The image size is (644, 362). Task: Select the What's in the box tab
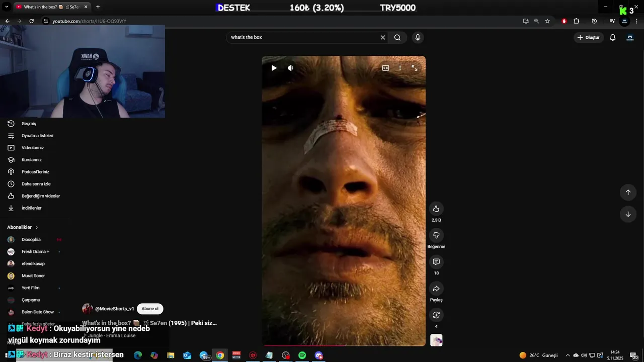[52, 7]
